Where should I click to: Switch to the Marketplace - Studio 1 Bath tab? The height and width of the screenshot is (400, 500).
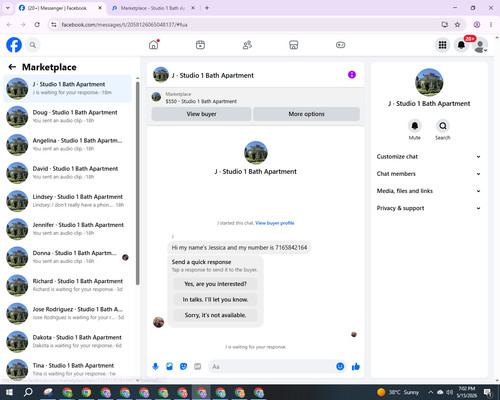(x=153, y=8)
